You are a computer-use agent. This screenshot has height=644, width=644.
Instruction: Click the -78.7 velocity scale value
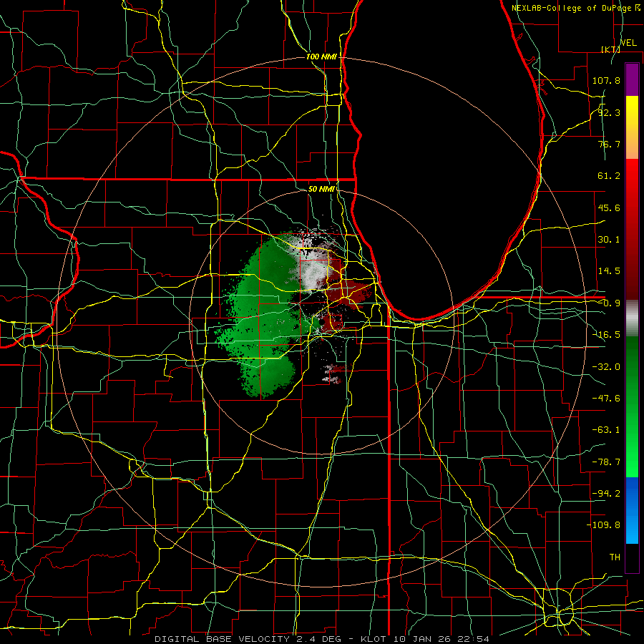tap(606, 462)
